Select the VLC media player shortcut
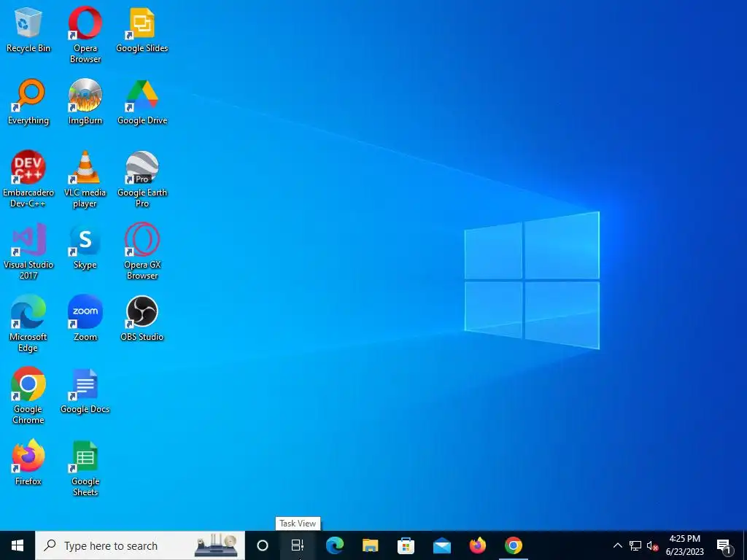Image resolution: width=747 pixels, height=560 pixels. tap(85, 179)
